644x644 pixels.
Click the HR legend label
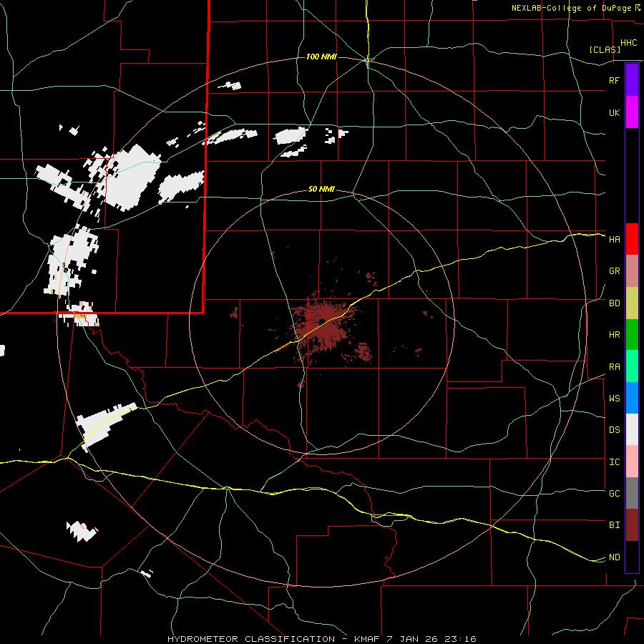point(614,335)
